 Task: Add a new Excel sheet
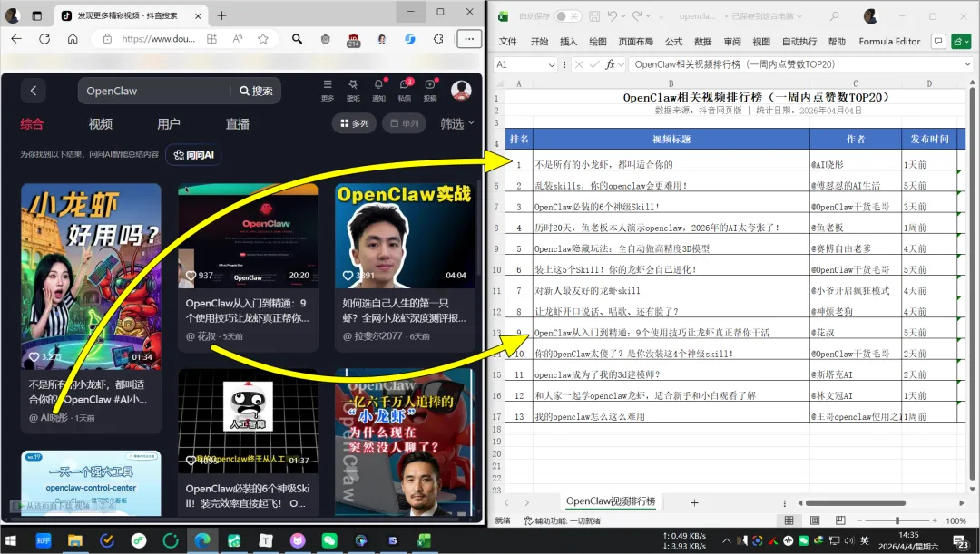click(694, 502)
